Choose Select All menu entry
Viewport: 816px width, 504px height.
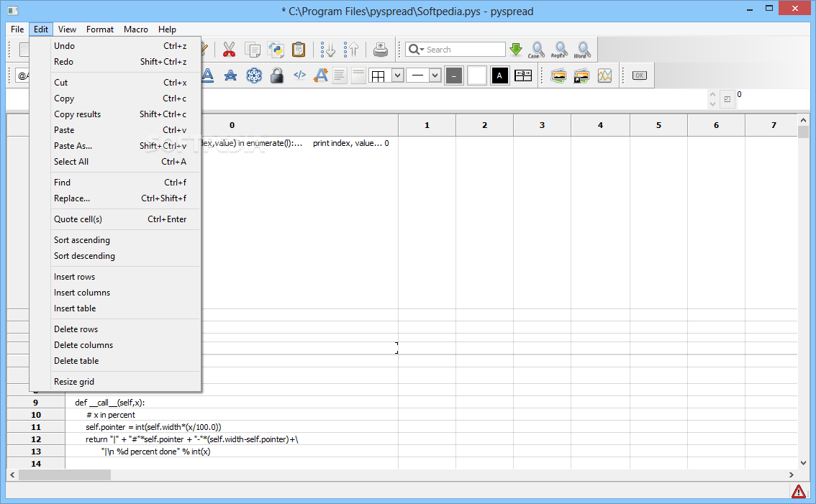(x=115, y=161)
